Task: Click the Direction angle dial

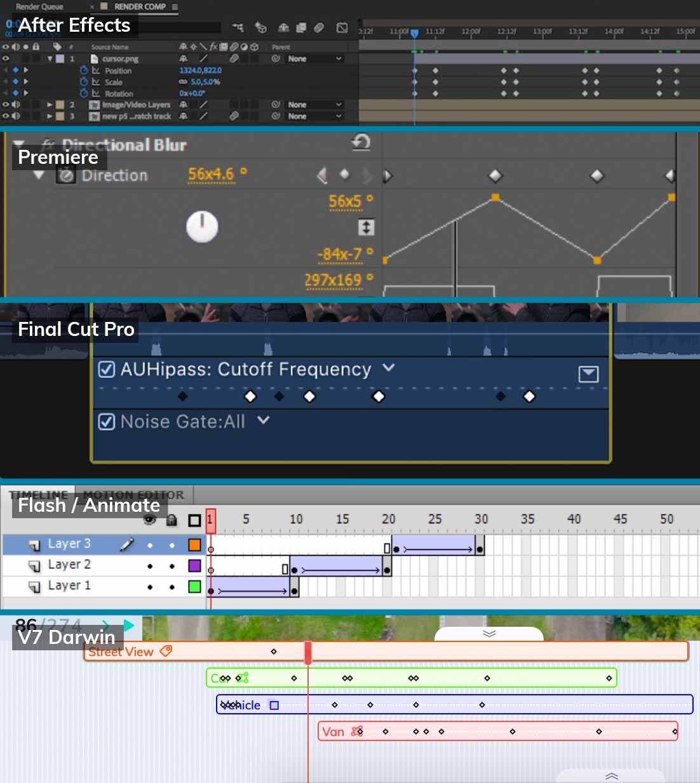Action: (x=202, y=227)
